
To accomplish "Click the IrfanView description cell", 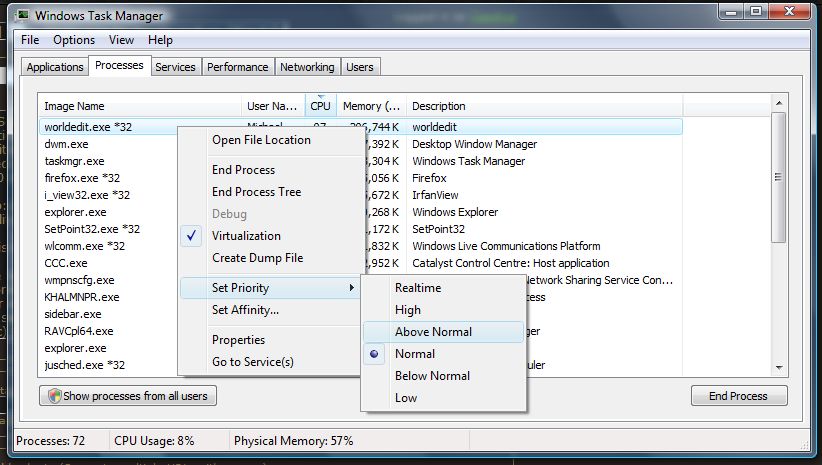I will (x=435, y=195).
